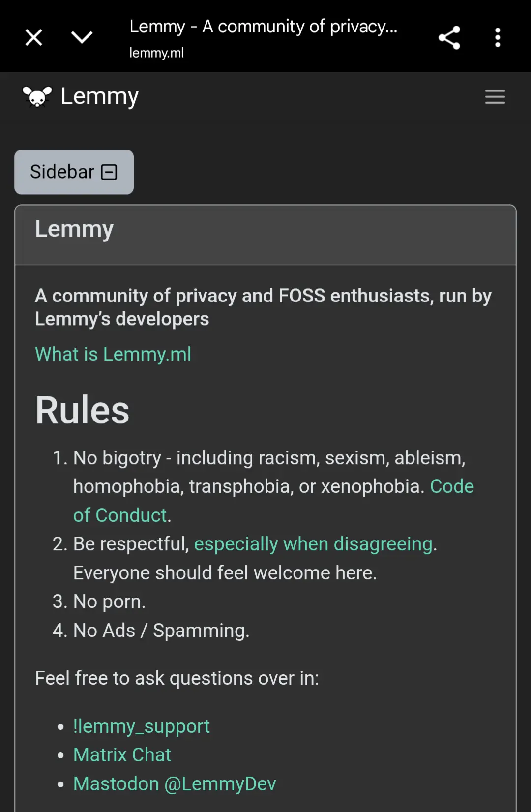This screenshot has width=531, height=812.
Task: Tap the Lemmy mouse logo icon
Action: pyautogui.click(x=37, y=96)
